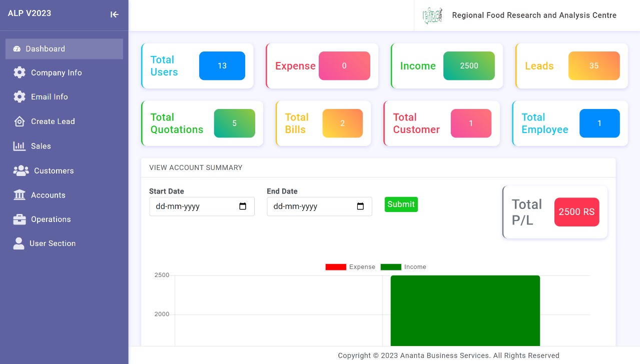Open Start Date calendar picker icon
640x364 pixels.
(243, 206)
